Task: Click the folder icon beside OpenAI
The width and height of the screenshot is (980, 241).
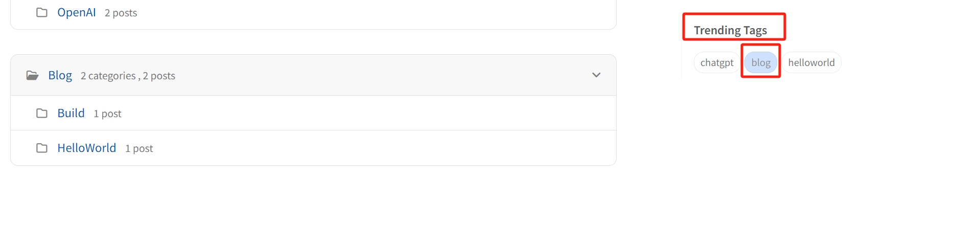Action: click(x=42, y=12)
